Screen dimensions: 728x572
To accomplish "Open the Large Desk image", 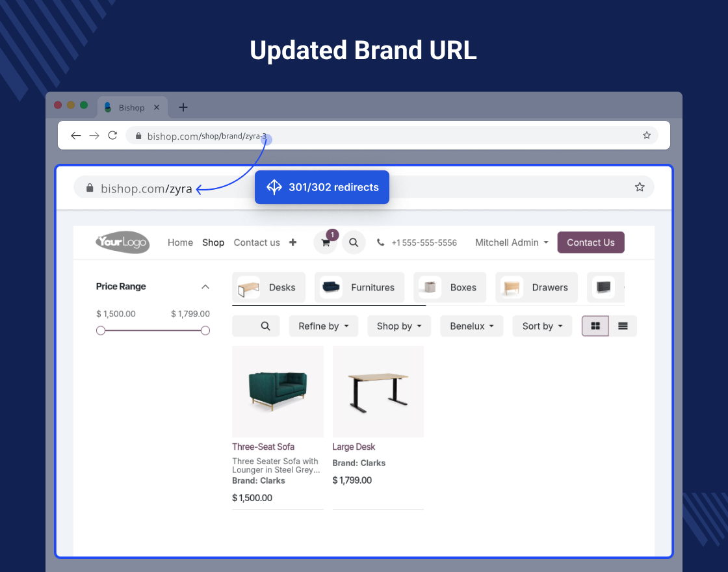I will 378,391.
